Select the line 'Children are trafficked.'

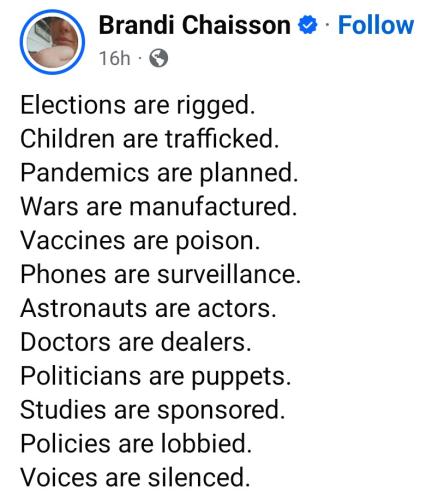[150, 139]
